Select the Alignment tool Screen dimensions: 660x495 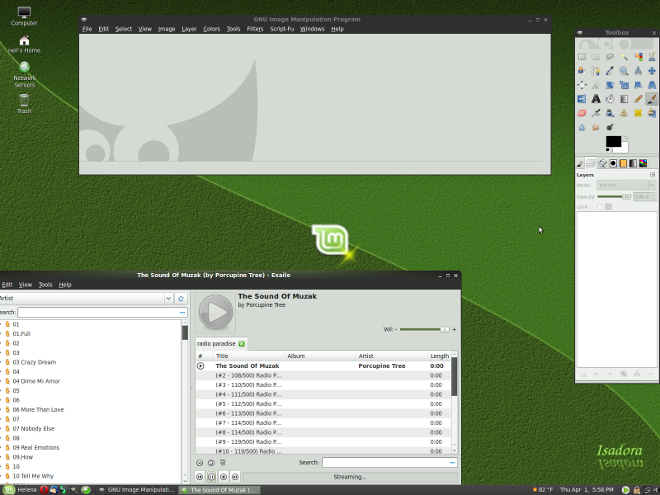tap(582, 85)
